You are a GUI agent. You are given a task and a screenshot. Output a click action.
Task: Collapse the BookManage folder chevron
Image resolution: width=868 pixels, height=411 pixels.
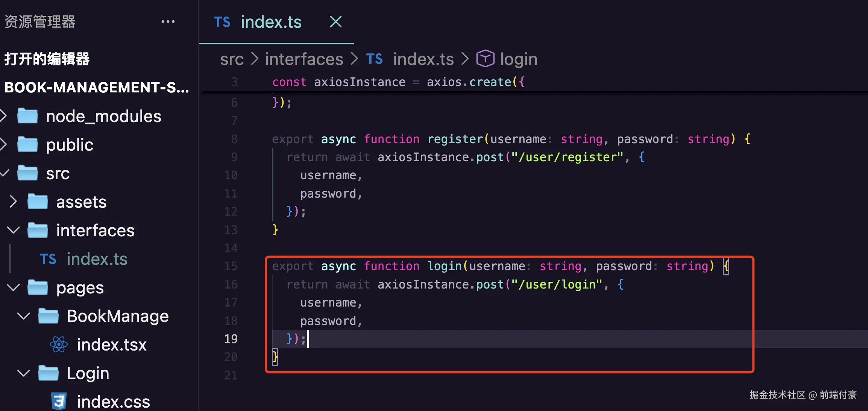(23, 316)
